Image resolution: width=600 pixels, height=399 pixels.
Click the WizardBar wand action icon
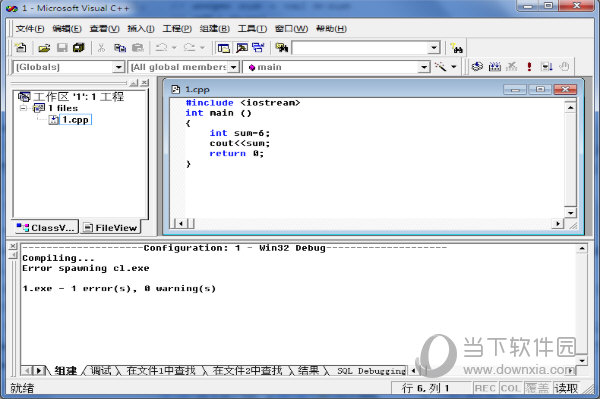(440, 67)
